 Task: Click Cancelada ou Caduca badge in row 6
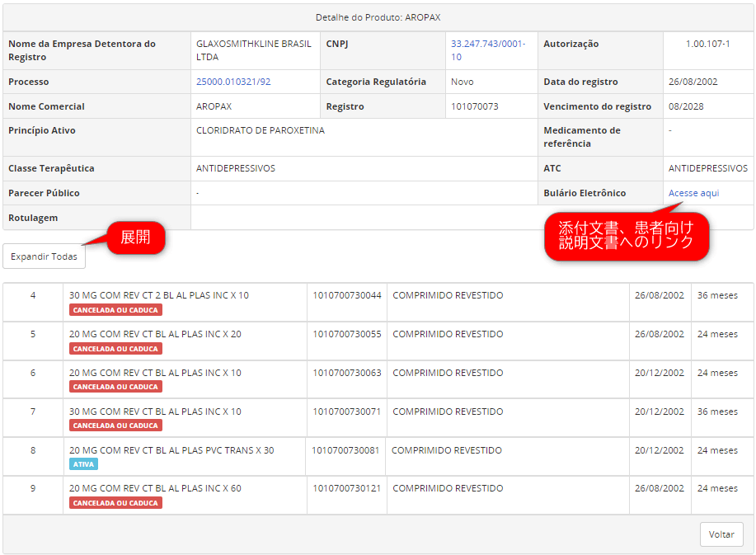pyautogui.click(x=115, y=387)
